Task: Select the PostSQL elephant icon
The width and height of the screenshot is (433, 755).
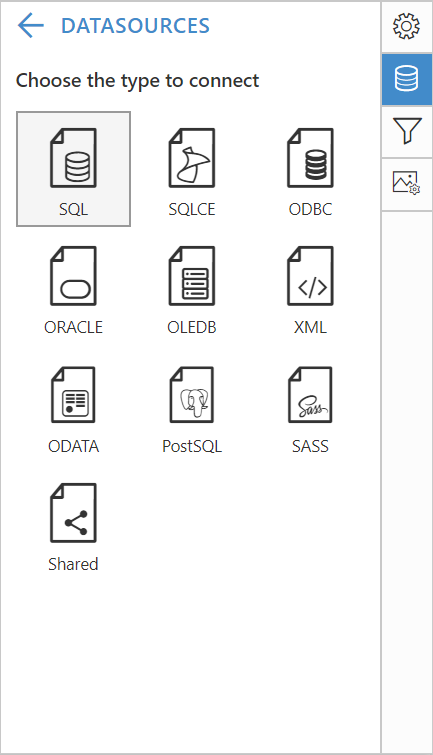Action: tap(192, 395)
